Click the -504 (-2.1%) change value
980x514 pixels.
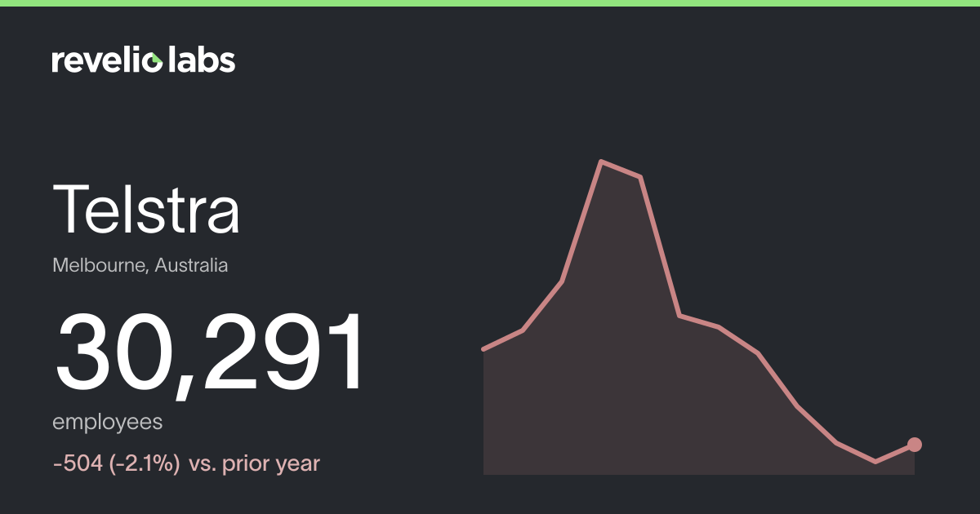[116, 464]
